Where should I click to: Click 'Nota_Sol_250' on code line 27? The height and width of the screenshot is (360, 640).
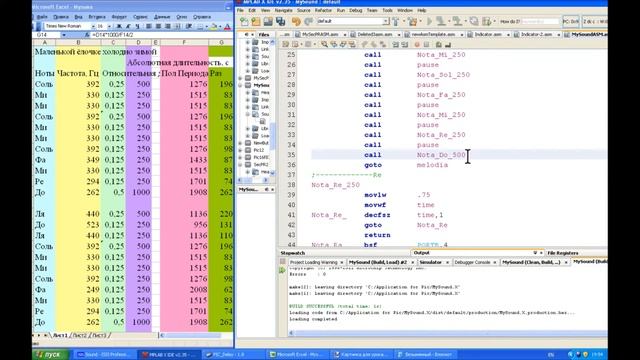[443, 75]
